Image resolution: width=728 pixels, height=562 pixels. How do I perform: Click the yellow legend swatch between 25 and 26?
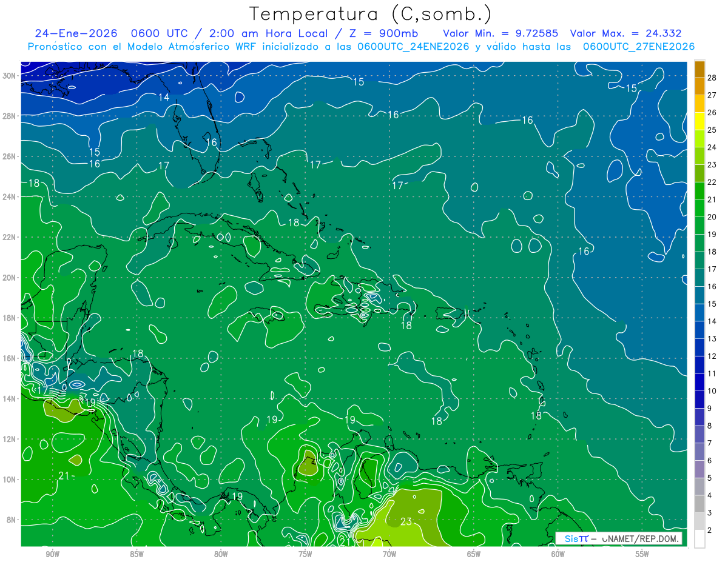tap(699, 121)
